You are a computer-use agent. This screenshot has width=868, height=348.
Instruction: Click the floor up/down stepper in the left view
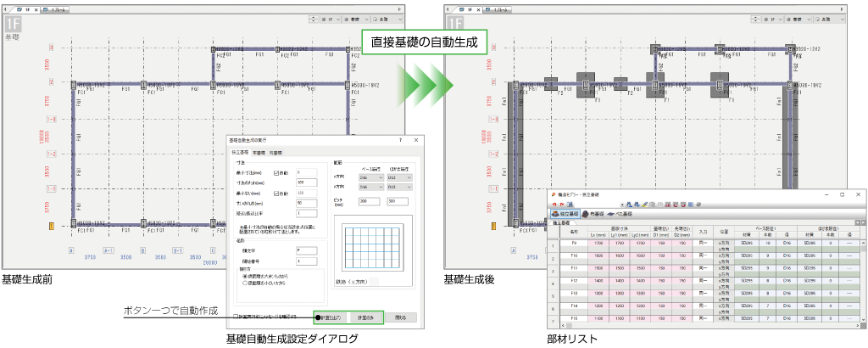(314, 20)
